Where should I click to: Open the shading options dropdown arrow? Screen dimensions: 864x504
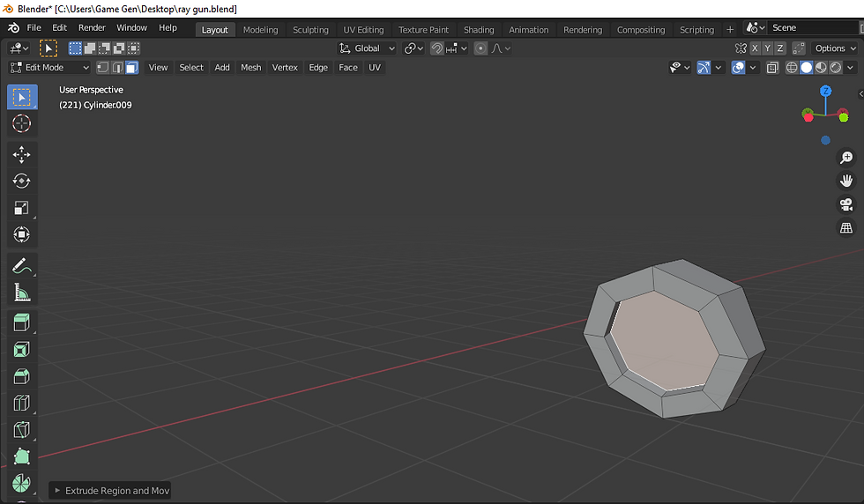point(850,67)
